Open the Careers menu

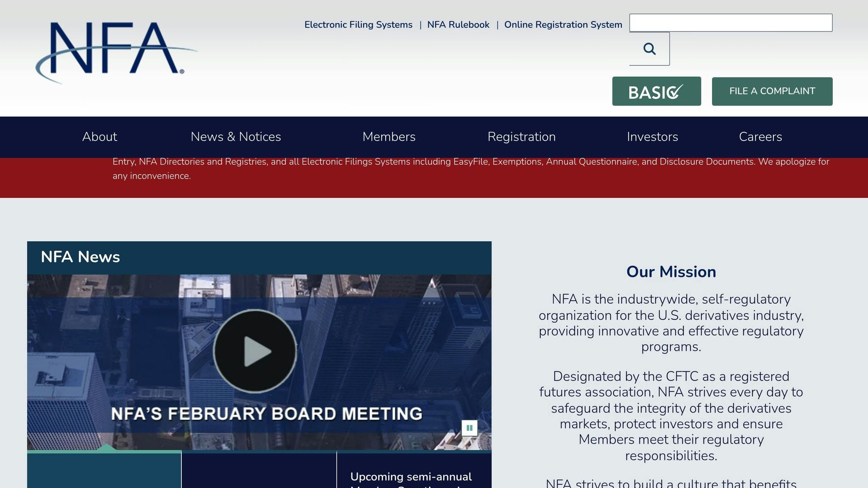(x=760, y=137)
